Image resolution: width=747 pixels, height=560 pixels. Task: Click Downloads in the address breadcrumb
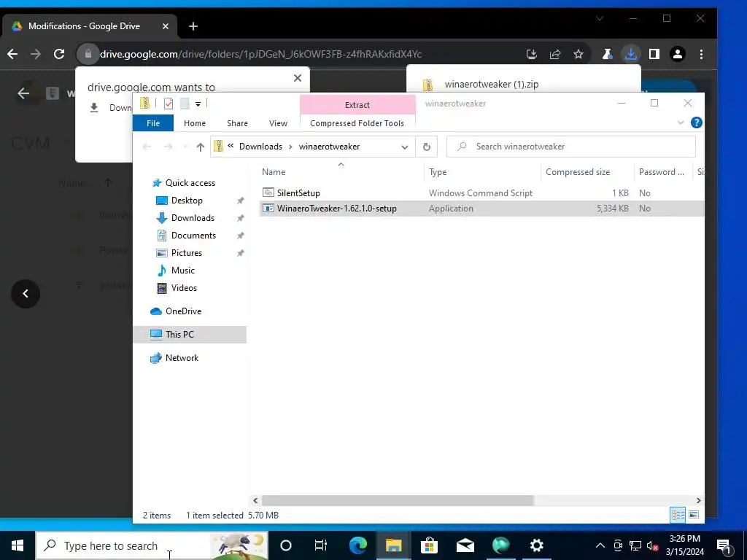260,147
